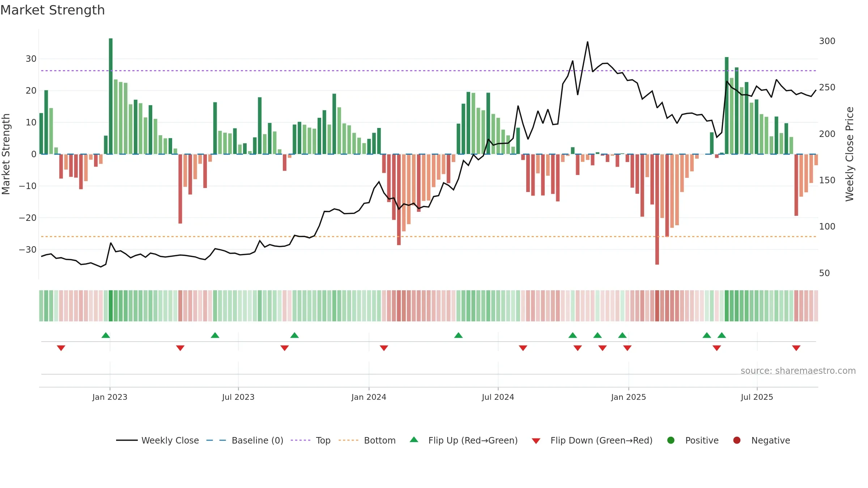Viewport: 868px width, 488px height.
Task: Click the −30 tick on the strength axis
Action: [28, 249]
